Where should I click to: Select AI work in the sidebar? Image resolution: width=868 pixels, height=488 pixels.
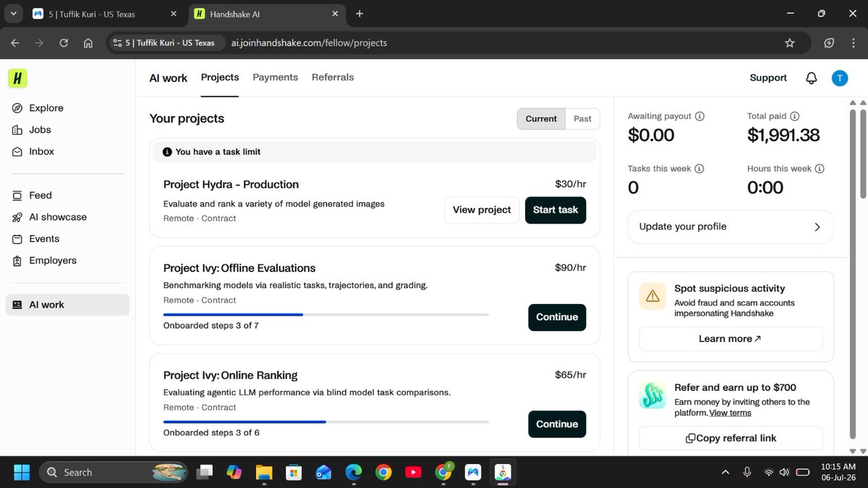coord(67,305)
